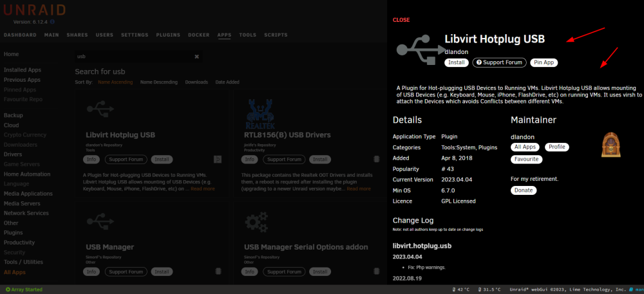Open maintainer Profile
644x294 pixels.
tap(557, 147)
